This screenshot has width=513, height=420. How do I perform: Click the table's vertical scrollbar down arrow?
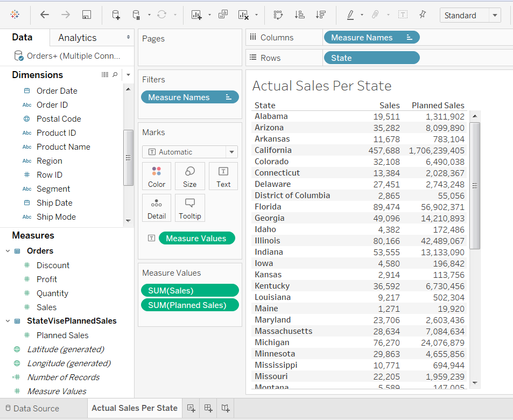pyautogui.click(x=475, y=383)
